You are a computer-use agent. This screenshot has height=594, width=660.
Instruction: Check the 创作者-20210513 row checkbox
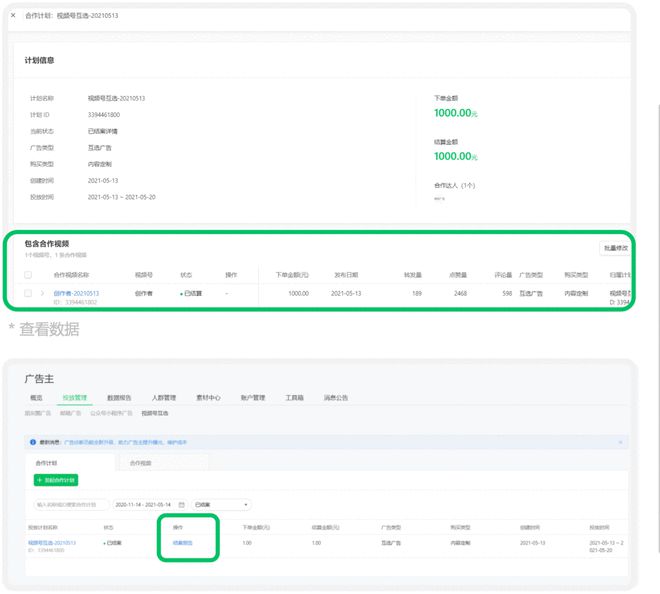coord(28,293)
